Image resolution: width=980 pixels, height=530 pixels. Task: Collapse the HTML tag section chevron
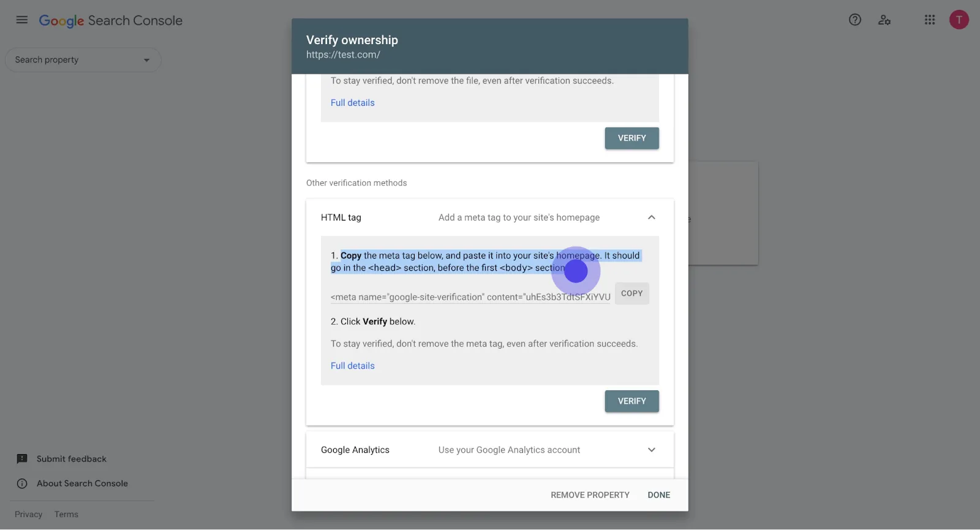[x=652, y=218]
